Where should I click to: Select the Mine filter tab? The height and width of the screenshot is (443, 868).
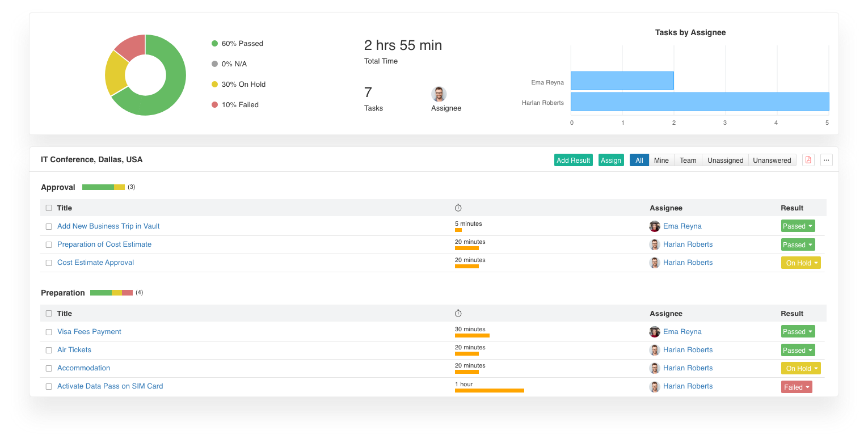tap(661, 160)
